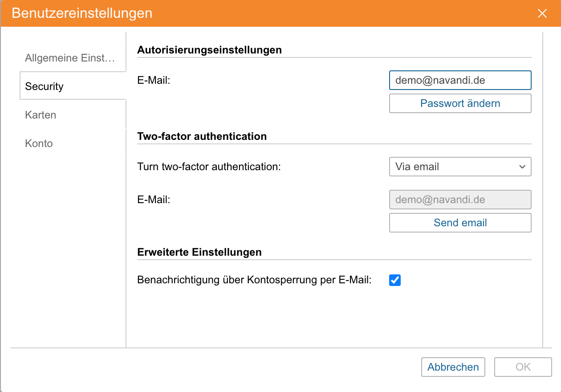The height and width of the screenshot is (392, 561).
Task: Click Abbrechen to cancel changes
Action: [453, 367]
